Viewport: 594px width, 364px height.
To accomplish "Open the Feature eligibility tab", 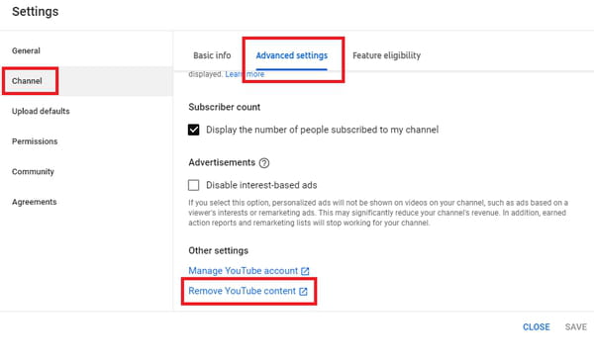I will tap(386, 55).
